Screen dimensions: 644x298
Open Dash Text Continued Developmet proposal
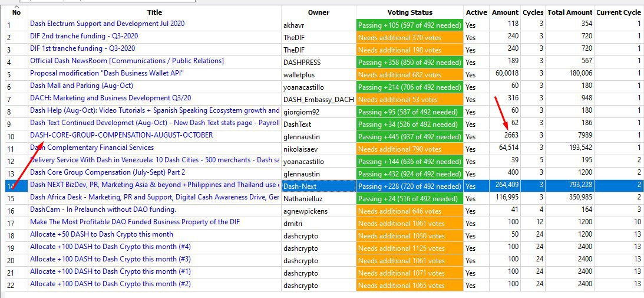coord(155,123)
